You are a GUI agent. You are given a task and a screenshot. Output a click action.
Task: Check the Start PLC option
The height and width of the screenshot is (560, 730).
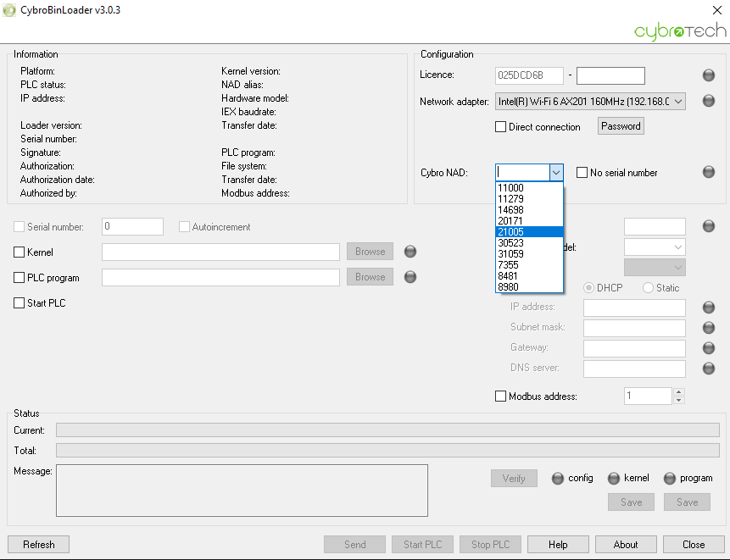coord(20,303)
